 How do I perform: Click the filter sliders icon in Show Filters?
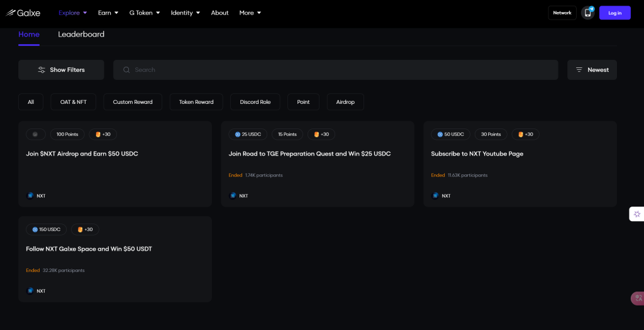(x=42, y=70)
